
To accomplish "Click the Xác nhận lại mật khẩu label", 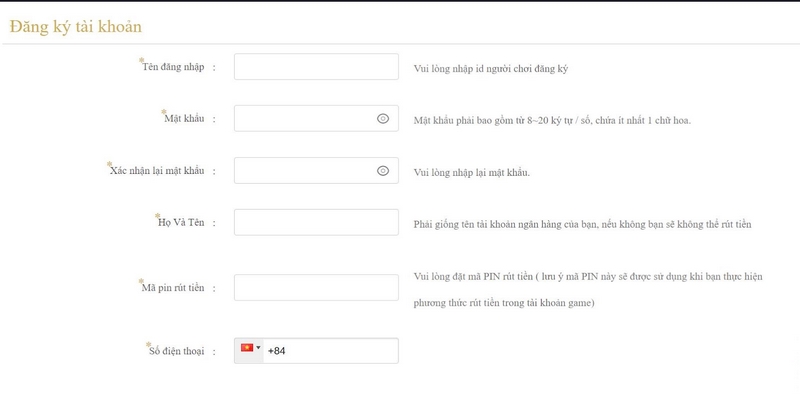I will click(157, 171).
